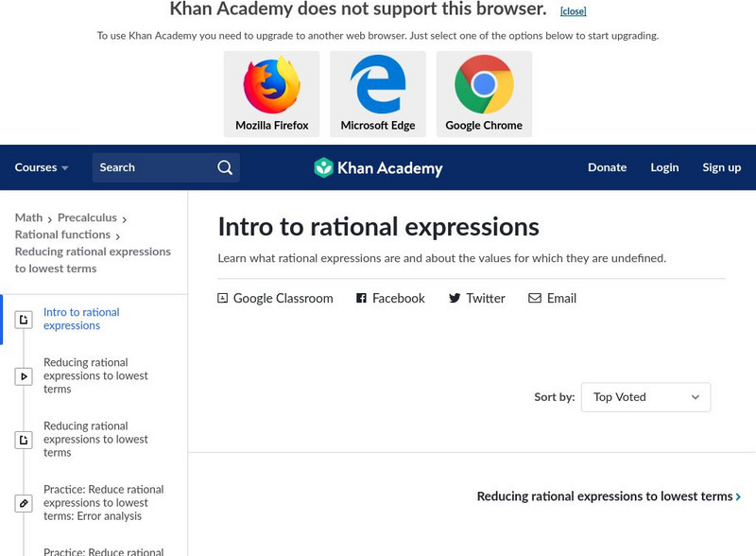756x556 pixels.
Task: Click the Khan Academy logo
Action: [378, 168]
